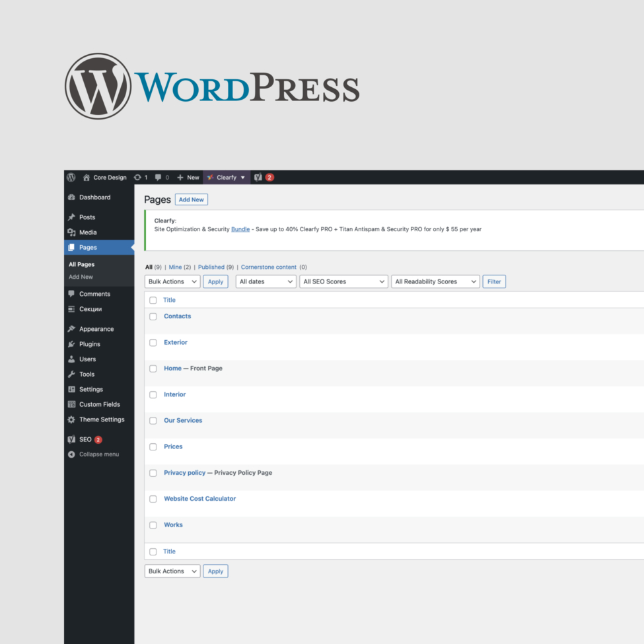Open Core Design site name in admin bar
The image size is (644, 644).
point(110,178)
